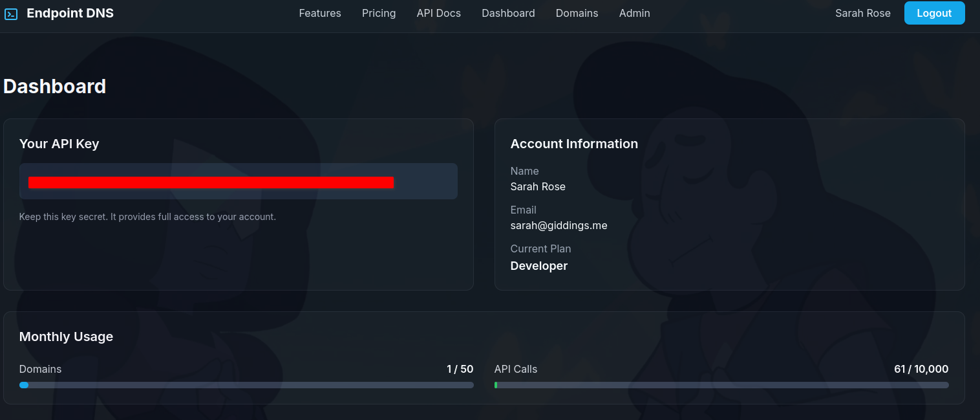
Task: Navigate to the Domains page
Action: [577, 13]
